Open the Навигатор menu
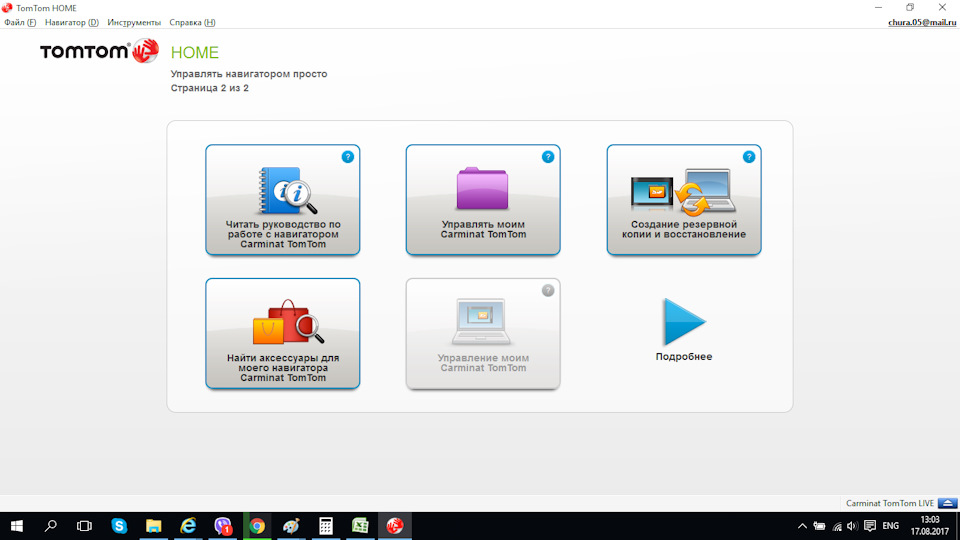The image size is (960, 540). click(x=72, y=23)
